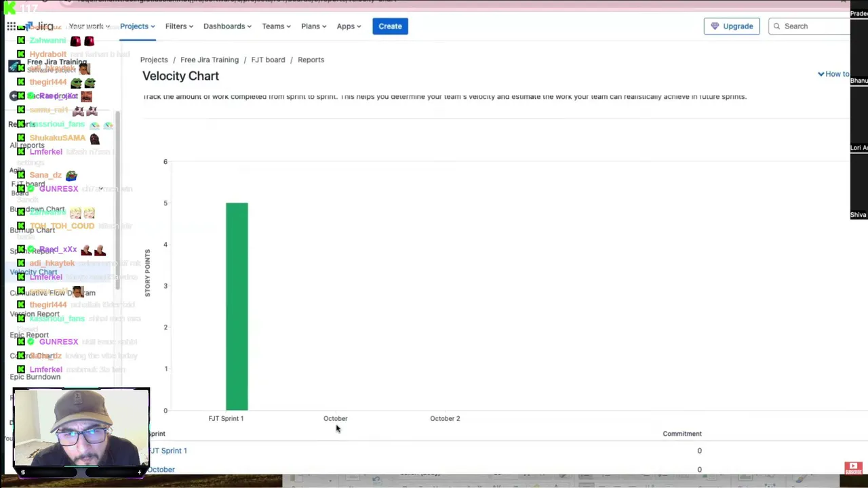Click the October 2 axis label
This screenshot has height=488, width=868.
coord(445,419)
